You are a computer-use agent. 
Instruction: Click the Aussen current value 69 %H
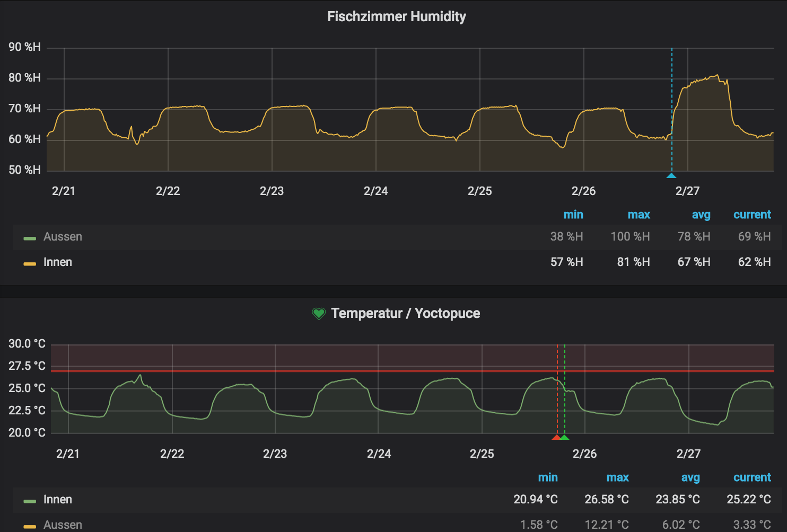755,237
